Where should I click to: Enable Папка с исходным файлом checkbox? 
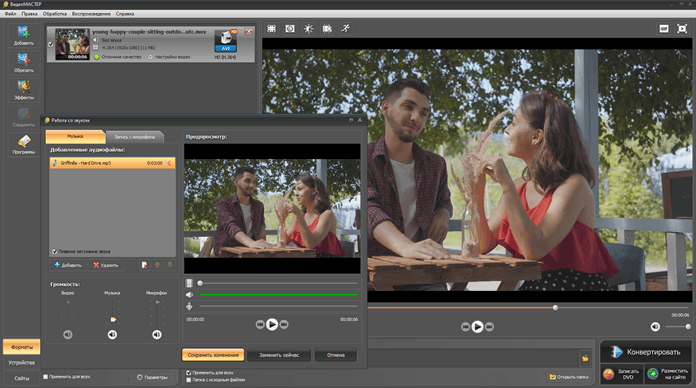[x=189, y=380]
